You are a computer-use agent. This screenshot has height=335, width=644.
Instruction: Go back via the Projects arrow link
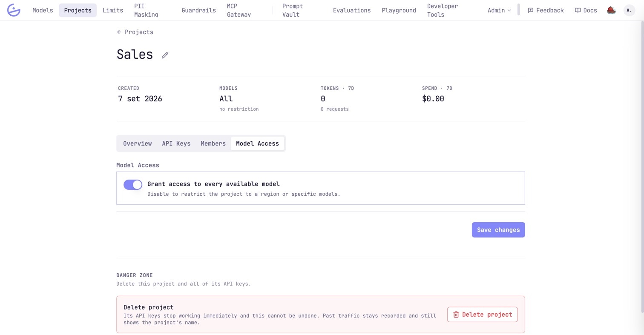click(x=135, y=32)
